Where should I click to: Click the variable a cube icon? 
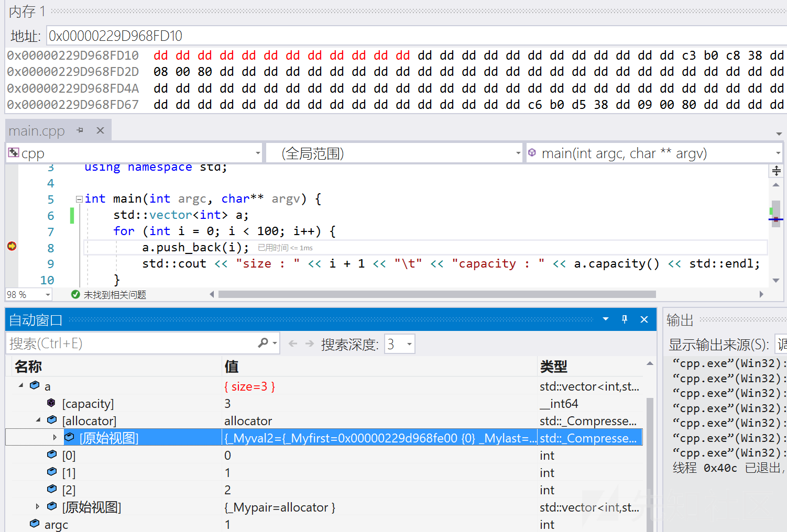click(35, 385)
